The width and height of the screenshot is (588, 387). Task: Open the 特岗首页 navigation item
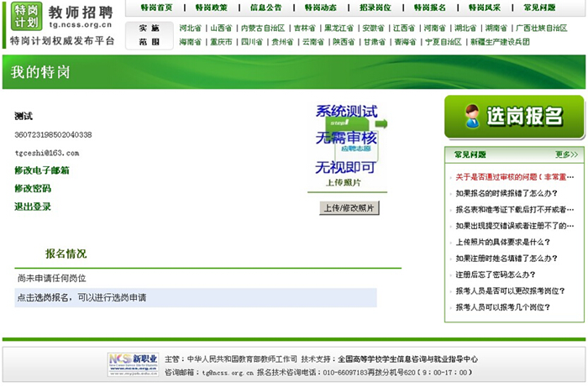click(157, 8)
